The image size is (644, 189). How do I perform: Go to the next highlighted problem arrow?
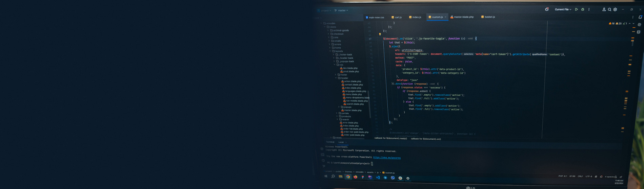(x=633, y=24)
